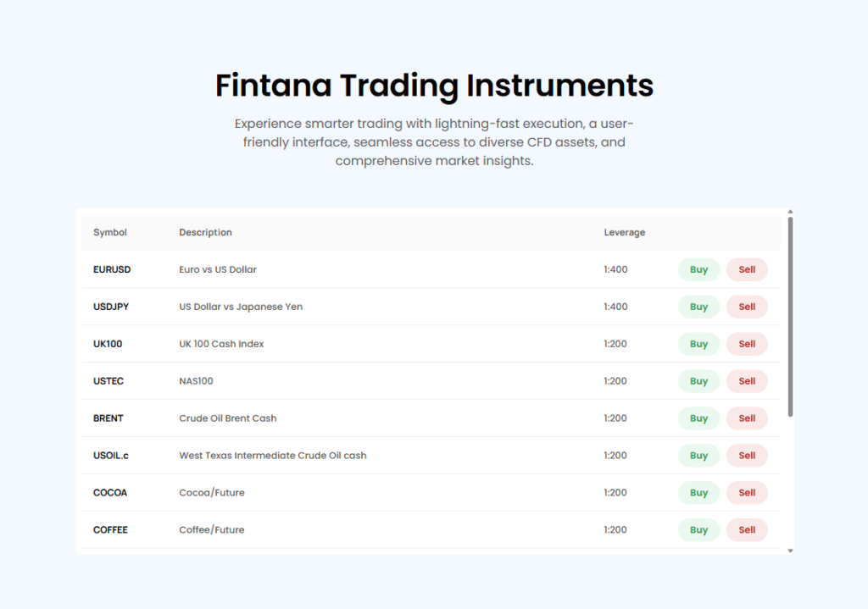Click Buy for COFFEE

click(698, 529)
